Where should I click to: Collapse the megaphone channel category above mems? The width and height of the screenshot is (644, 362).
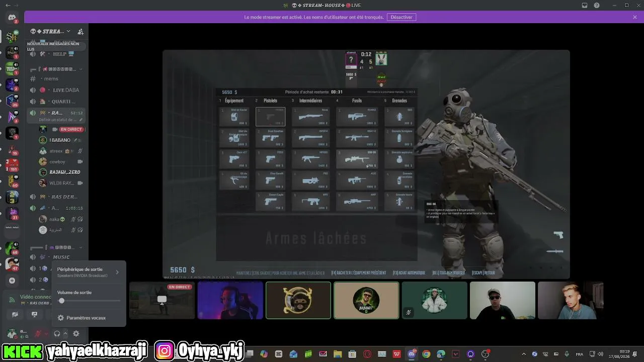(x=57, y=69)
